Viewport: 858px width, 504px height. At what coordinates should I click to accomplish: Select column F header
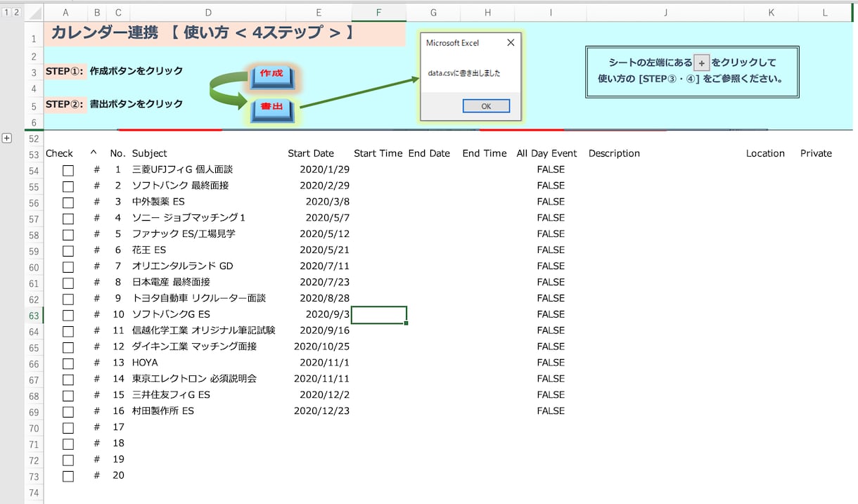pyautogui.click(x=378, y=12)
